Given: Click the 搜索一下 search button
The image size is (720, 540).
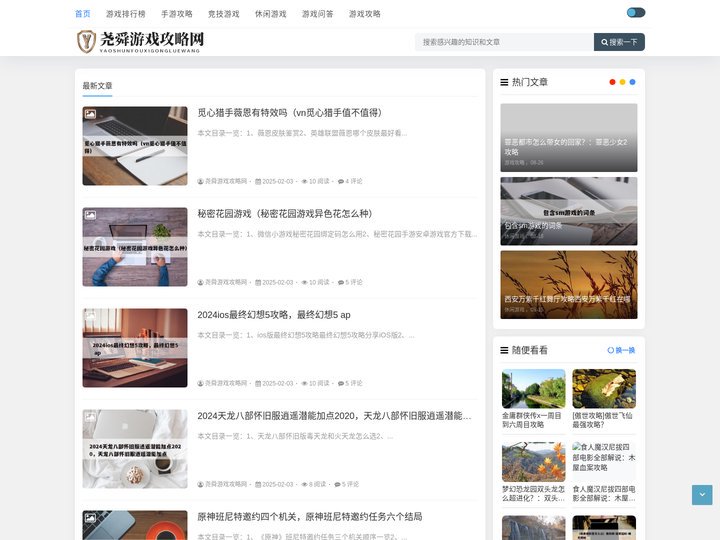Looking at the screenshot, I should coord(619,42).
